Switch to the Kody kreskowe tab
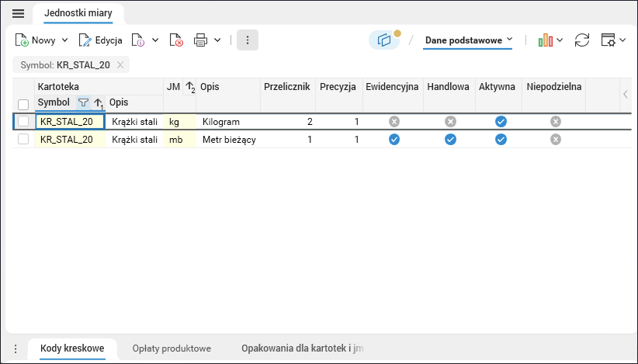 coord(72,348)
